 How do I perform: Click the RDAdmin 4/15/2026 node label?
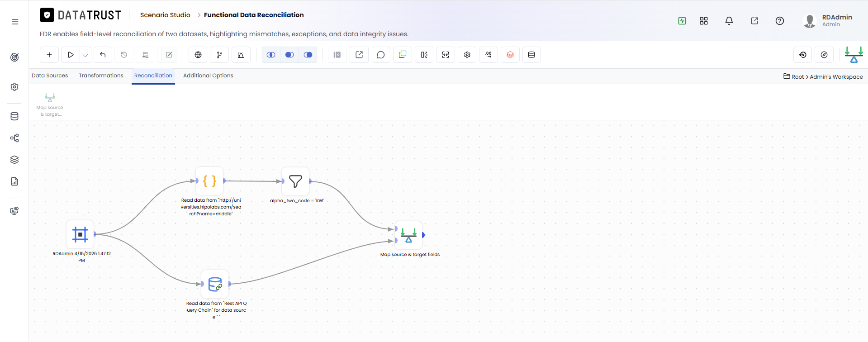(x=81, y=257)
